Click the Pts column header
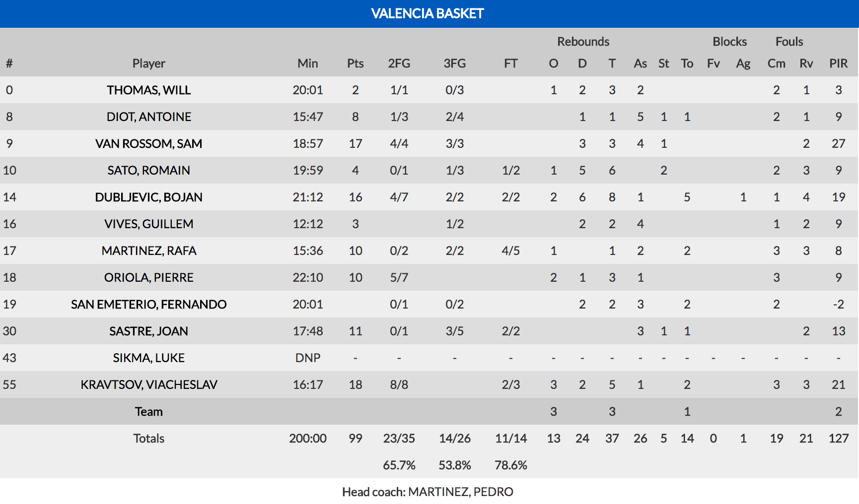The height and width of the screenshot is (504, 859). (355, 63)
